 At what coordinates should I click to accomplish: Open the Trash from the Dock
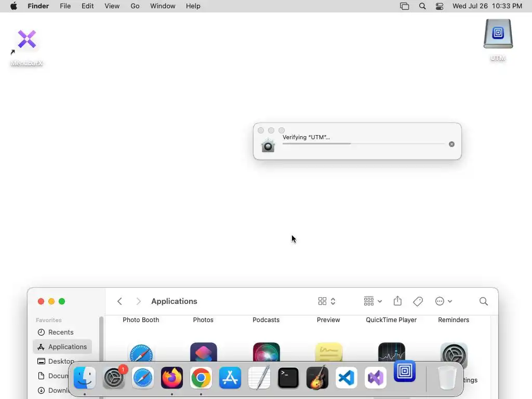tap(447, 378)
